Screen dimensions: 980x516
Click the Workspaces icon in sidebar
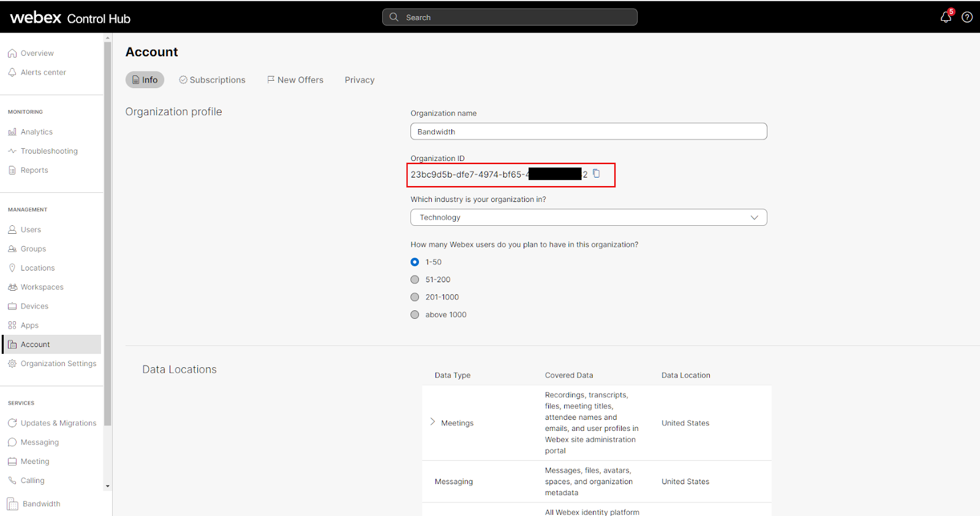click(12, 287)
